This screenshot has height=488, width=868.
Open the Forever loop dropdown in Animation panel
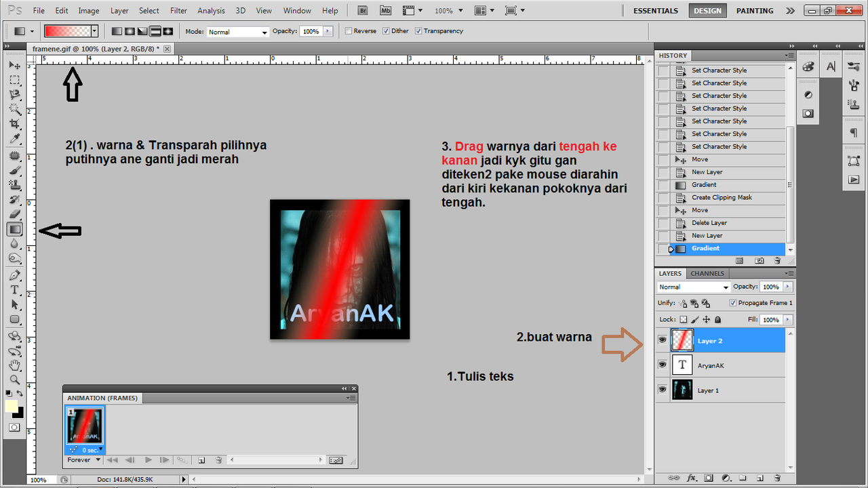click(x=83, y=460)
